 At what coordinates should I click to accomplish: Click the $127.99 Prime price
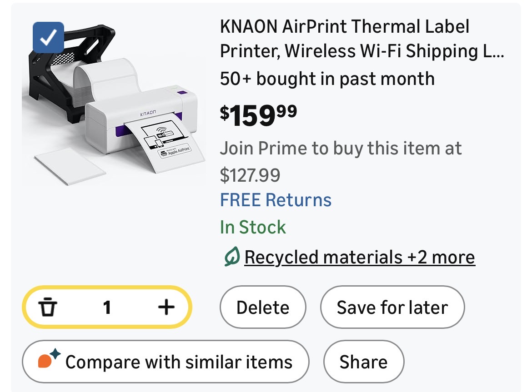pyautogui.click(x=250, y=175)
